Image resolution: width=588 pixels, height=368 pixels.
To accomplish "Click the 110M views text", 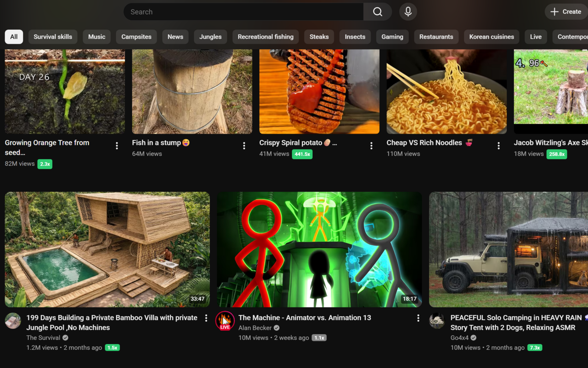I will pyautogui.click(x=403, y=154).
